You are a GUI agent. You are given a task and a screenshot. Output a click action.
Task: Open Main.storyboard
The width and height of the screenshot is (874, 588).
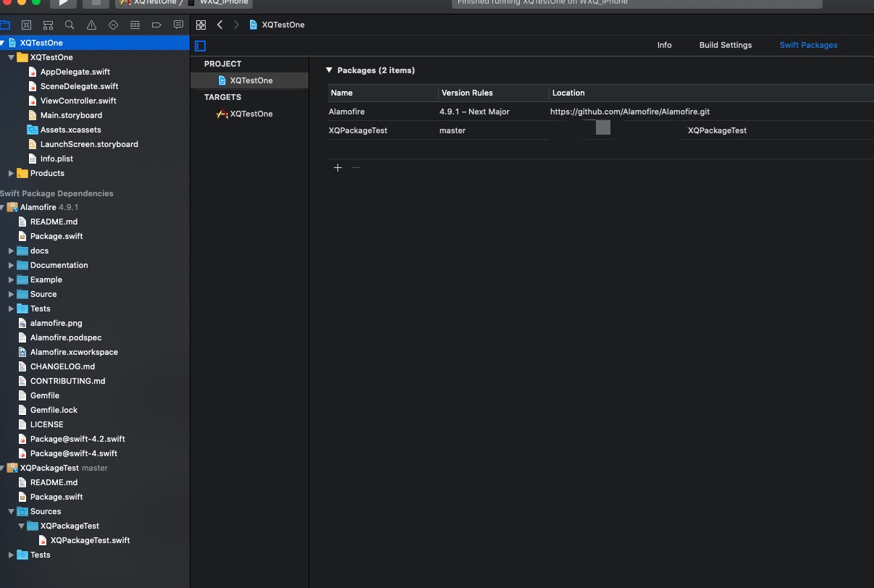tap(71, 115)
